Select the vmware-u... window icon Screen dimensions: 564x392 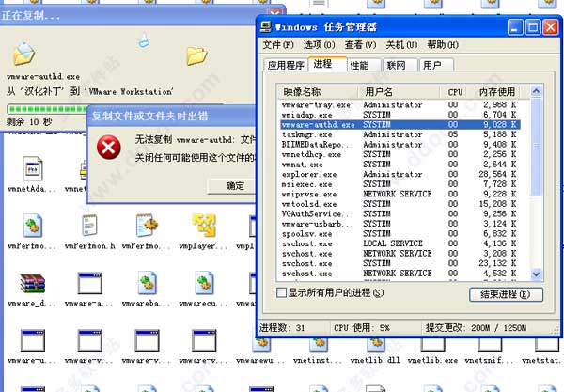[x=32, y=340]
